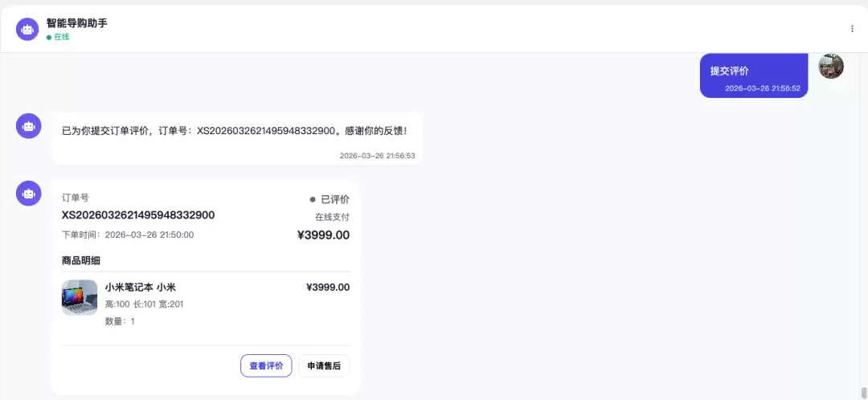Click the 数量：1 quantity text
This screenshot has height=400, width=868.
coord(120,321)
